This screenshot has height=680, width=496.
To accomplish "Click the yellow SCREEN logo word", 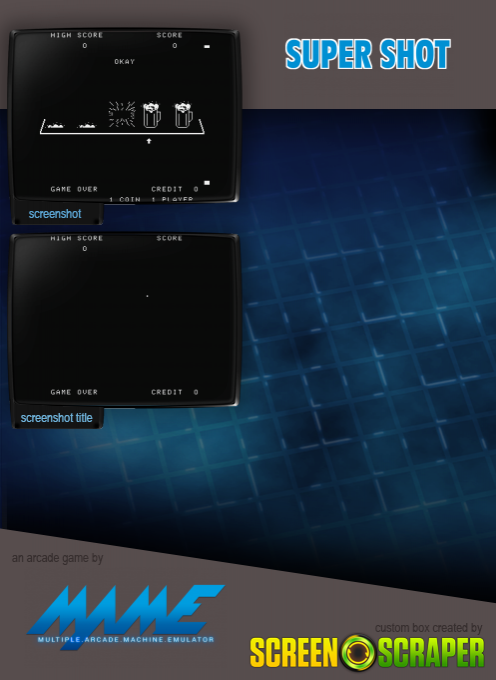I will (x=294, y=653).
